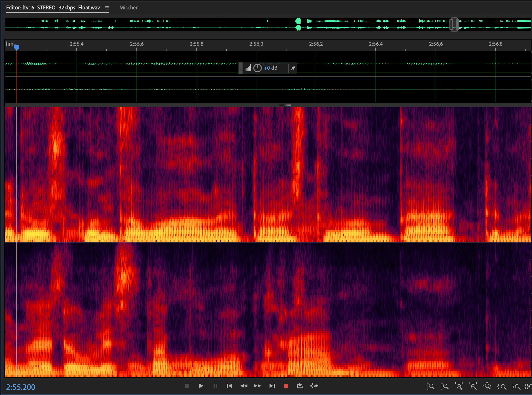Click the Fast Forward button
Image resolution: width=532 pixels, height=395 pixels.
pos(257,386)
